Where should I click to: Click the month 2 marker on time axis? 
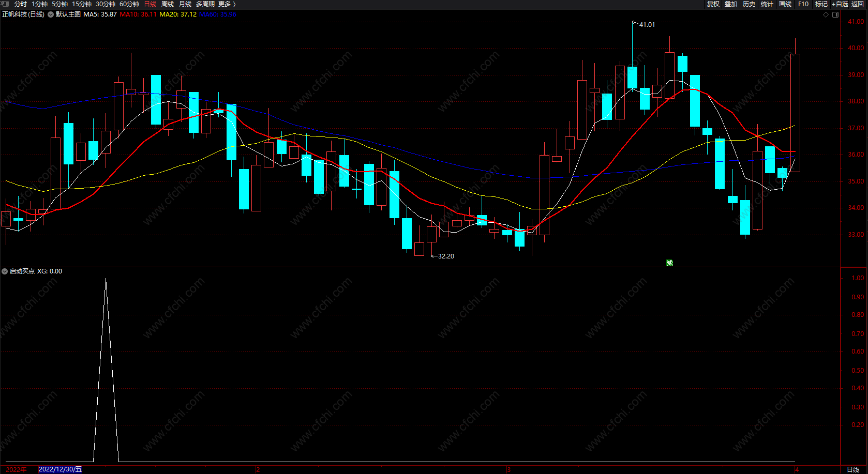click(258, 470)
